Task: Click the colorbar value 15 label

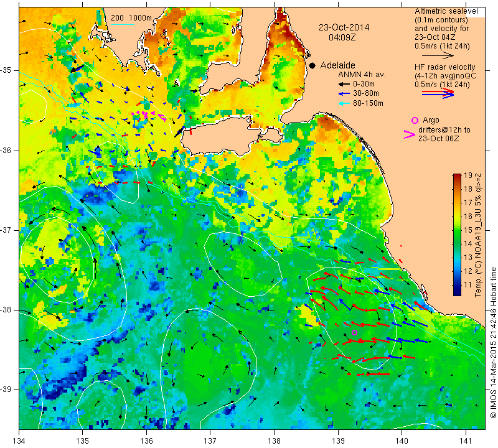Action: click(468, 230)
